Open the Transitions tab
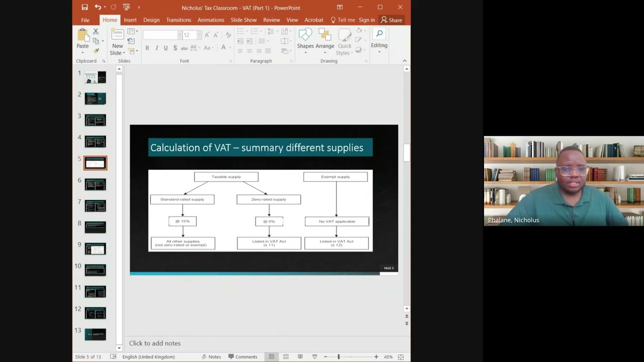 tap(179, 20)
